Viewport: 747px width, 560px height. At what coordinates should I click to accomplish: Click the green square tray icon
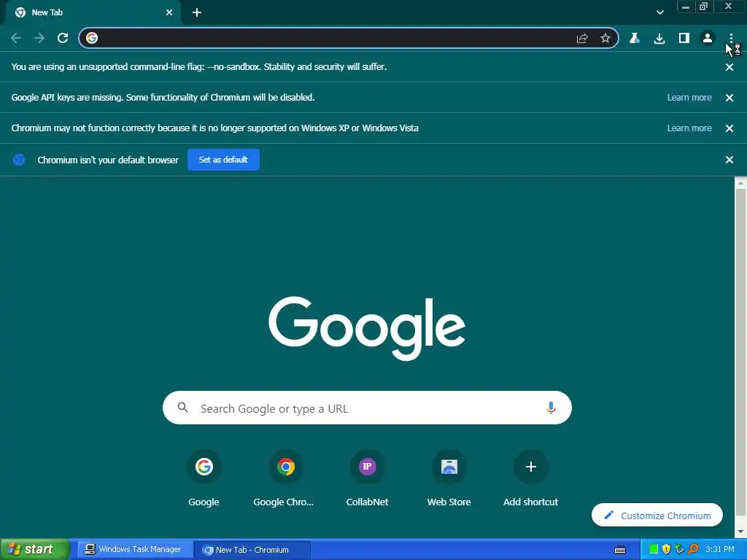(x=654, y=549)
